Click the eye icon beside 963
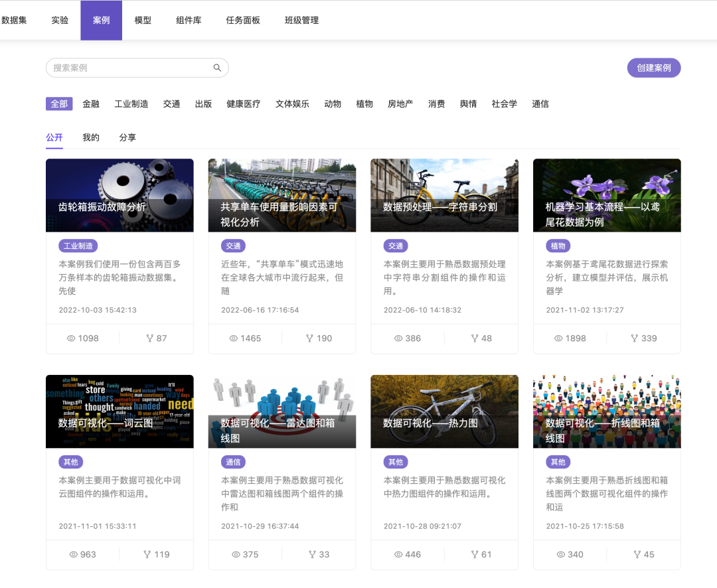 pyautogui.click(x=73, y=555)
